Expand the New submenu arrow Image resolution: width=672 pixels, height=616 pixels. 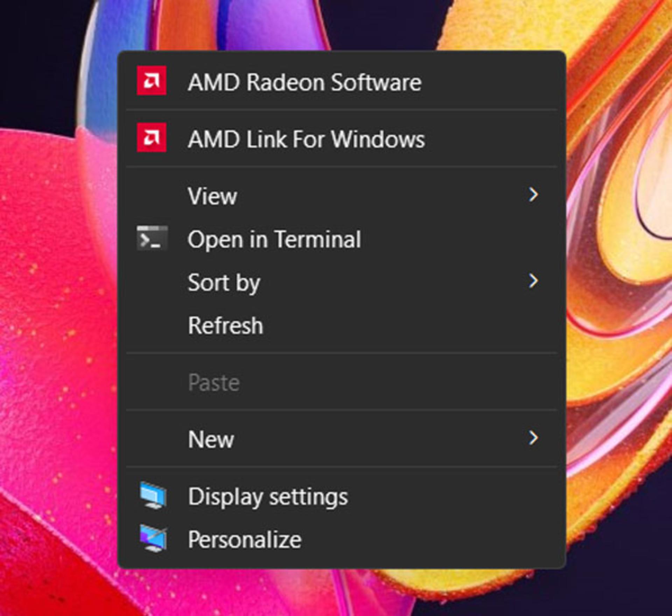(533, 438)
